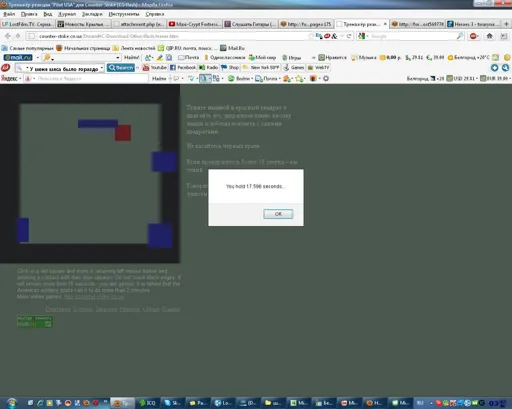
Task: Click the ICQ taskbar button
Action: pyautogui.click(x=148, y=403)
